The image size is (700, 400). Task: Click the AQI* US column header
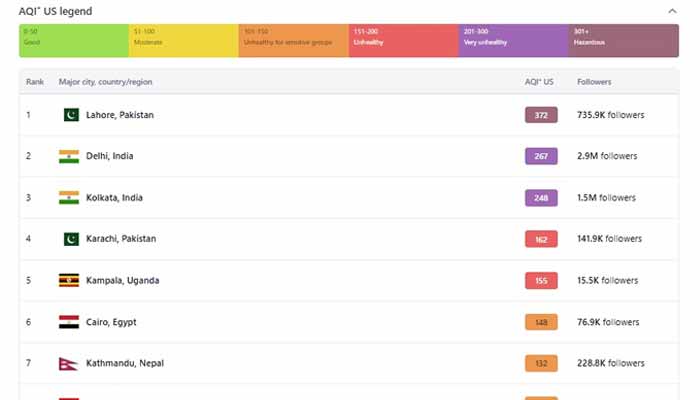[x=538, y=81]
